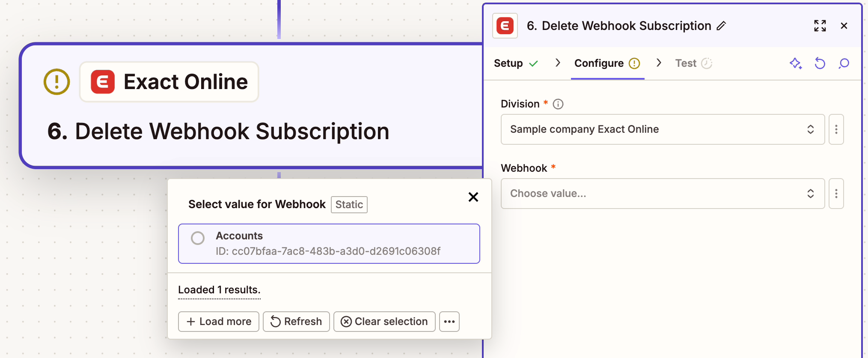Click the undo arrow icon in panel toolbar
Image resolution: width=868 pixels, height=358 pixels.
[820, 63]
